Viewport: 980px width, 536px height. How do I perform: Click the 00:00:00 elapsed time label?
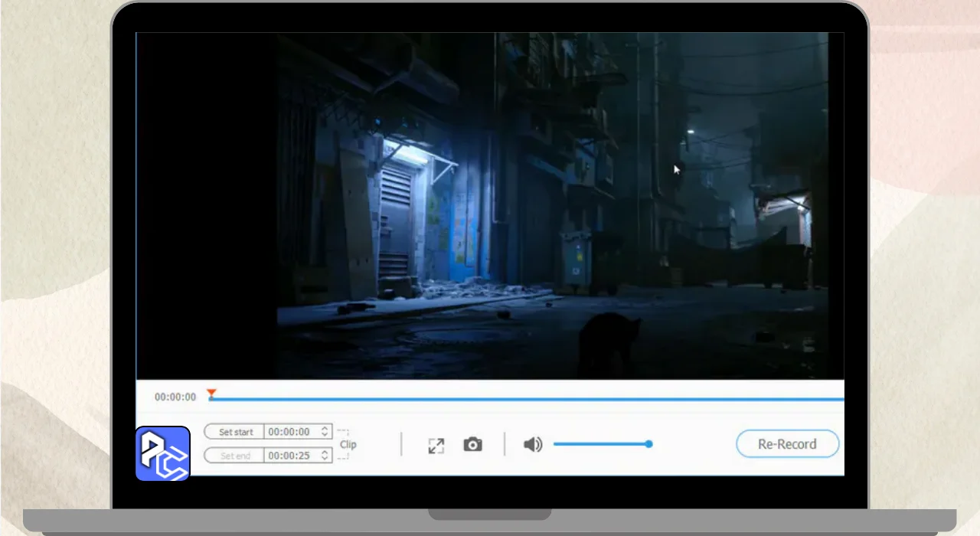175,397
